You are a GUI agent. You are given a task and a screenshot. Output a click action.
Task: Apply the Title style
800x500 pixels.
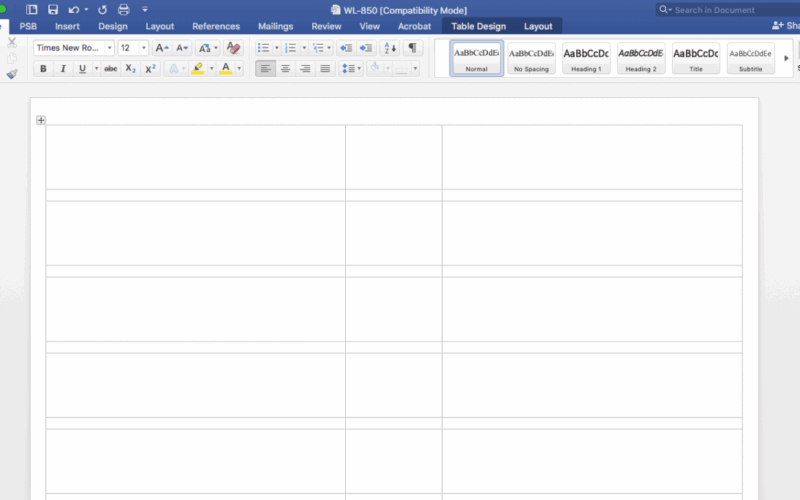[x=696, y=58]
